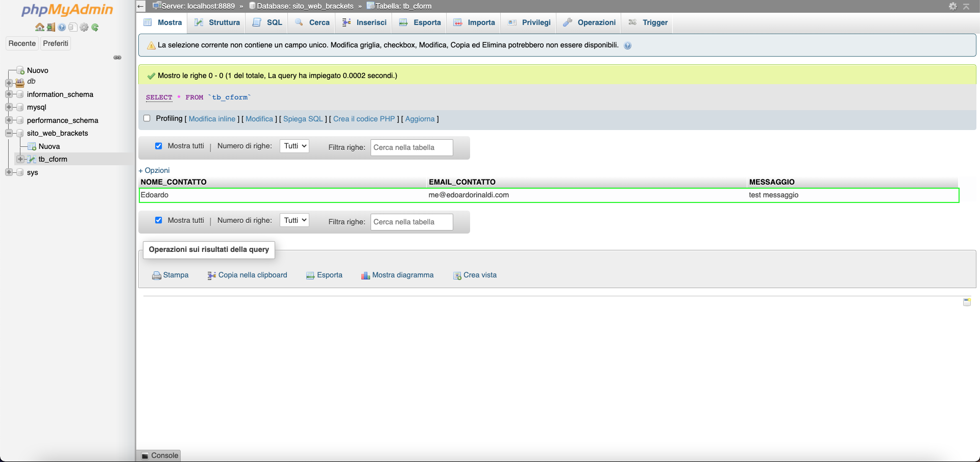Image resolution: width=980 pixels, height=462 pixels.
Task: Open the page settings gear at top right
Action: point(952,6)
